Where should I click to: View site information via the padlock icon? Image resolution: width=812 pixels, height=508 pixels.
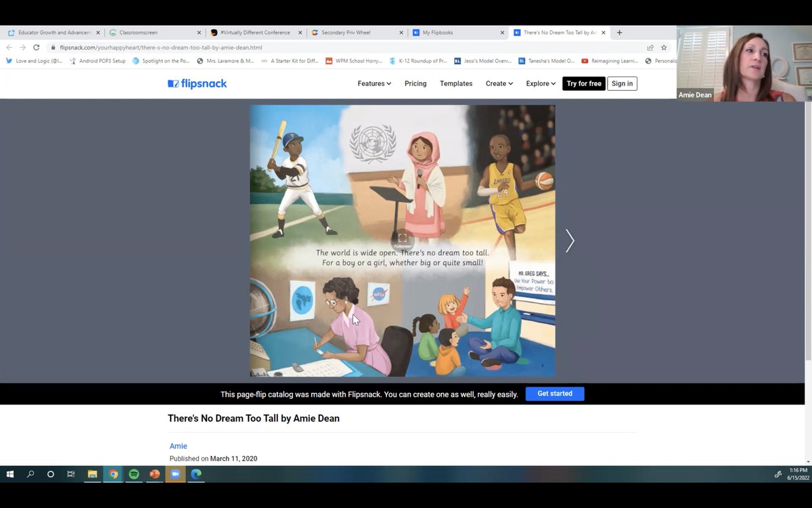click(x=53, y=48)
